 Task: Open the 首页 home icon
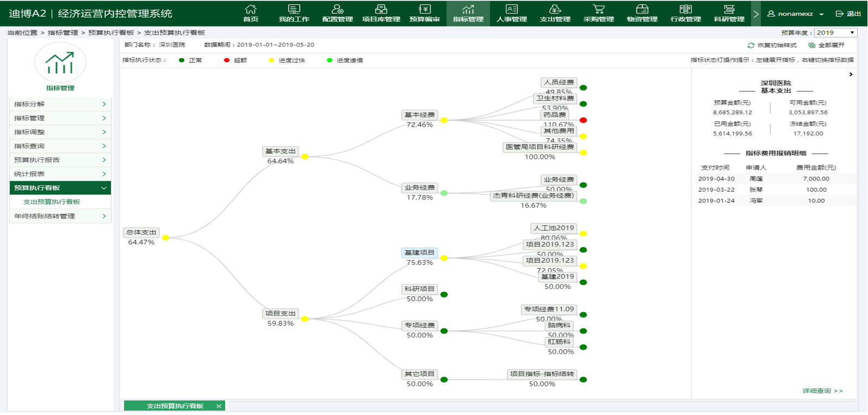click(250, 10)
